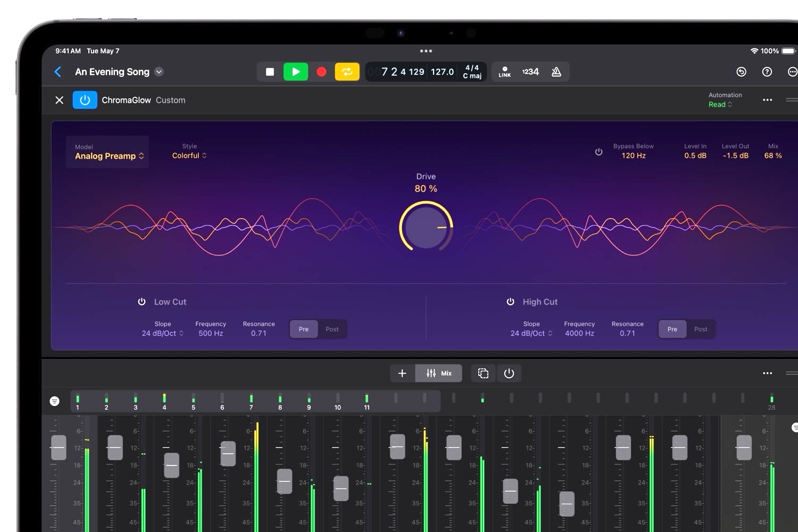Set Low Cut to Pre
798x532 pixels.
tap(304, 329)
